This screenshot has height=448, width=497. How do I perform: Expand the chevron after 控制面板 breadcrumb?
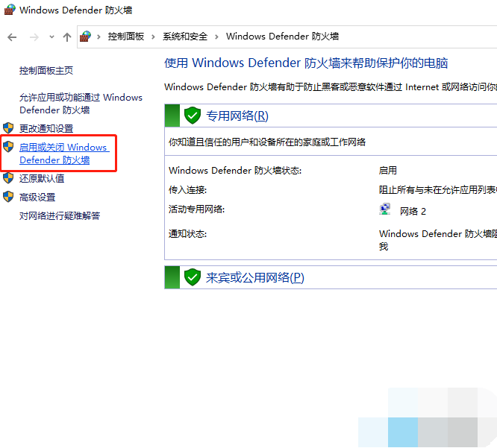(x=154, y=37)
